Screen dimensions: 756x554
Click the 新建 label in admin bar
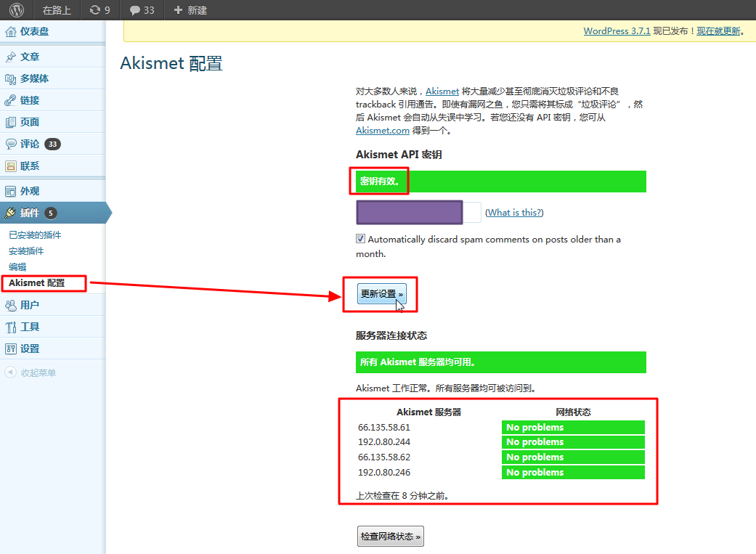click(198, 10)
